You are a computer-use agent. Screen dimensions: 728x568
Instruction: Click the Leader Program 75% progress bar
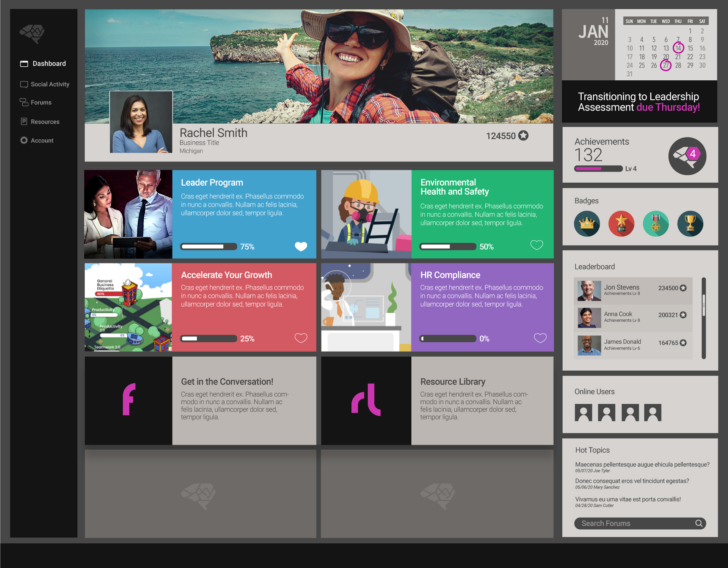[209, 247]
